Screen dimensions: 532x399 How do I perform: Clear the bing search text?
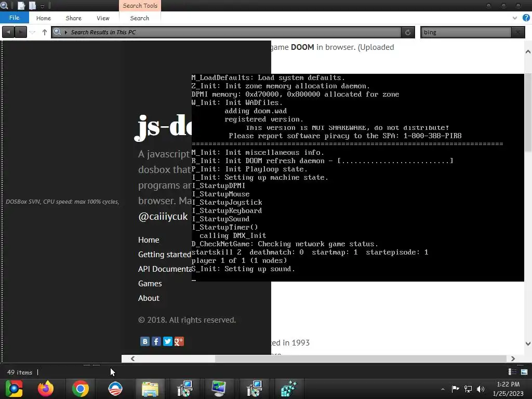(x=518, y=32)
